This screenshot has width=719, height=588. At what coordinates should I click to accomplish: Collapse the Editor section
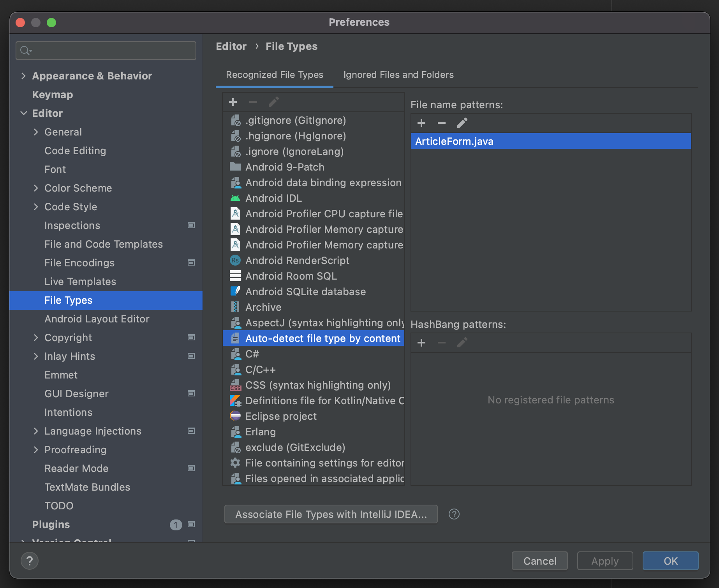[x=24, y=113]
